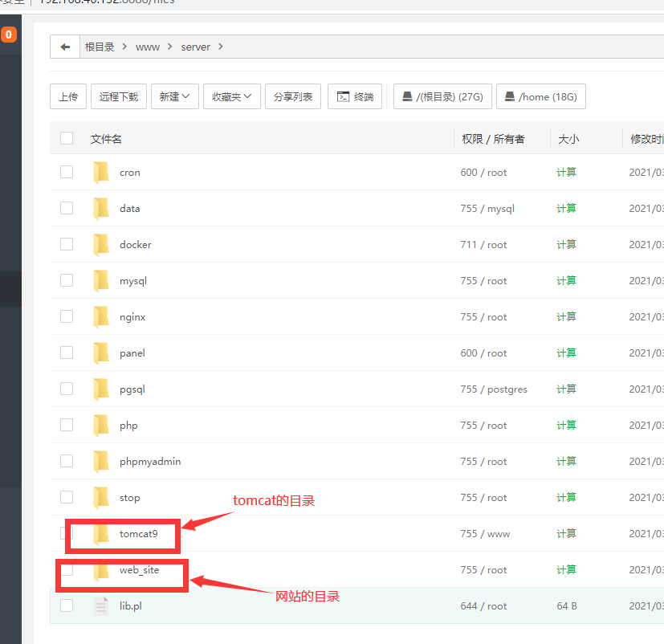
Task: Click 计算 to calculate panel folder size
Action: point(566,352)
